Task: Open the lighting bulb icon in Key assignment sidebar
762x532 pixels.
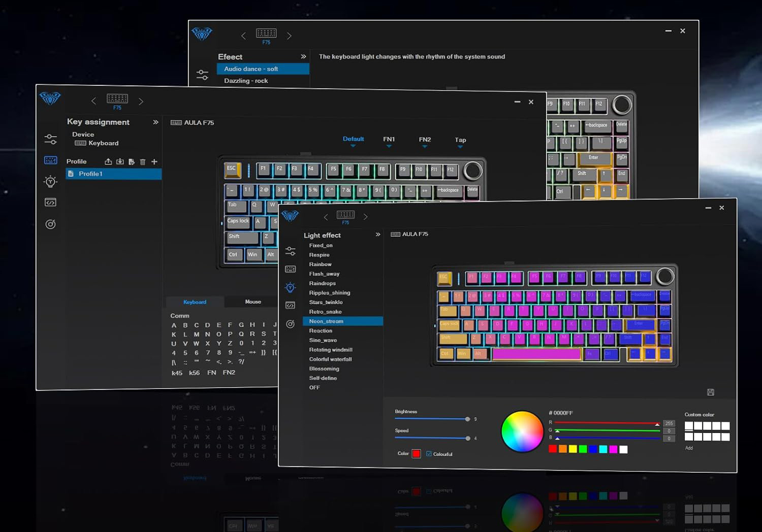Action: tap(50, 181)
